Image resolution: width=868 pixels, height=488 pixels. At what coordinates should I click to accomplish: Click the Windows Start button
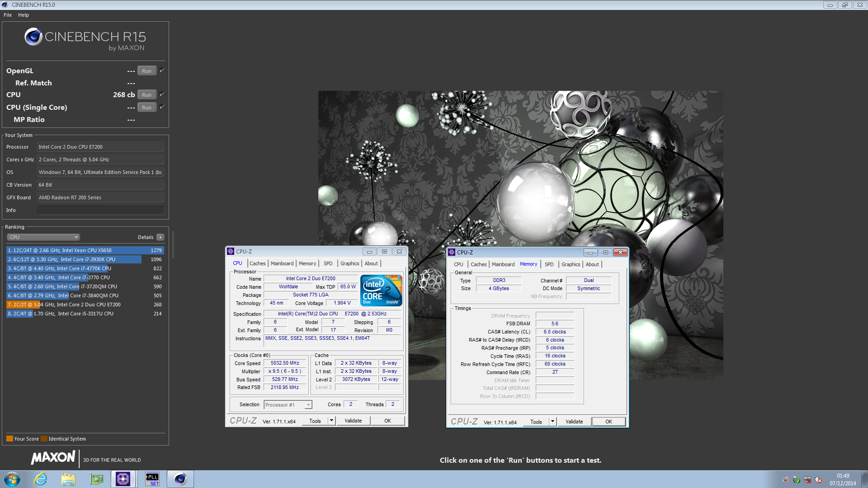pos(12,479)
